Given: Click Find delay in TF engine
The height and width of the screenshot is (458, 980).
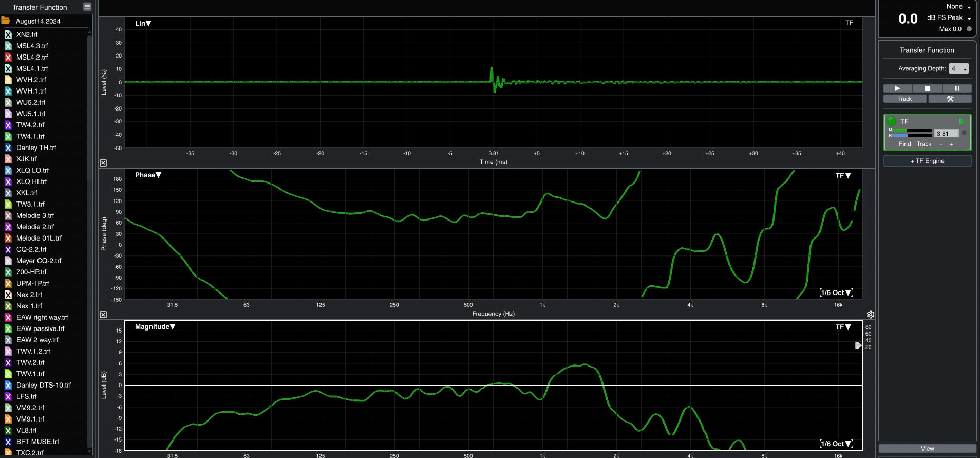Looking at the screenshot, I should [x=905, y=144].
